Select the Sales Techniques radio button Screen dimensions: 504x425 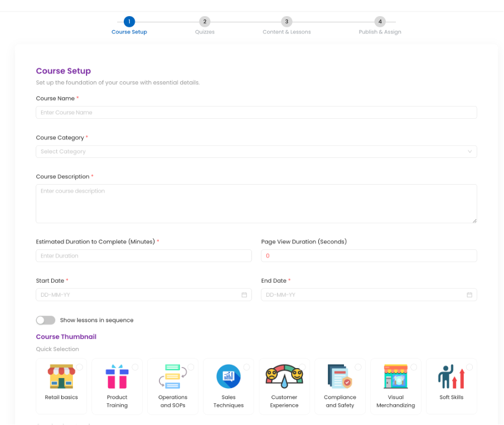point(246,367)
